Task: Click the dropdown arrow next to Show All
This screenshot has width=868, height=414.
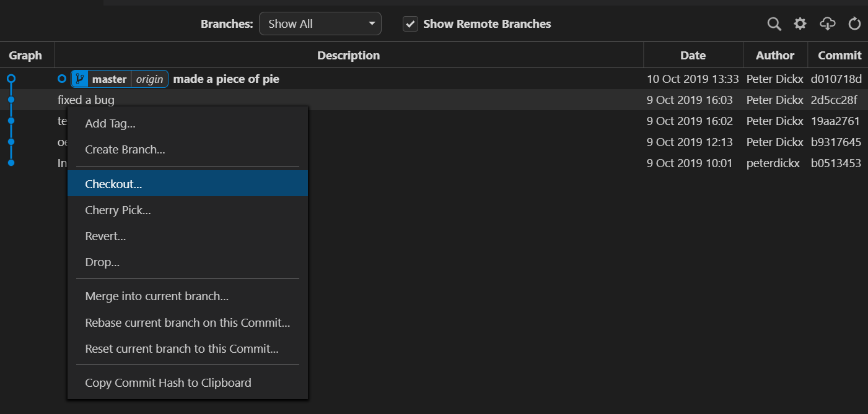Action: 372,23
